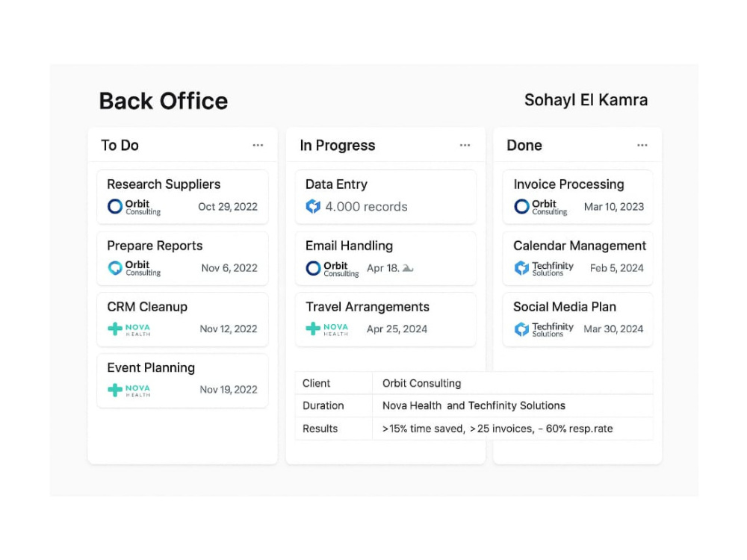Select the To Do column header
This screenshot has height=560, width=747.
click(x=120, y=146)
